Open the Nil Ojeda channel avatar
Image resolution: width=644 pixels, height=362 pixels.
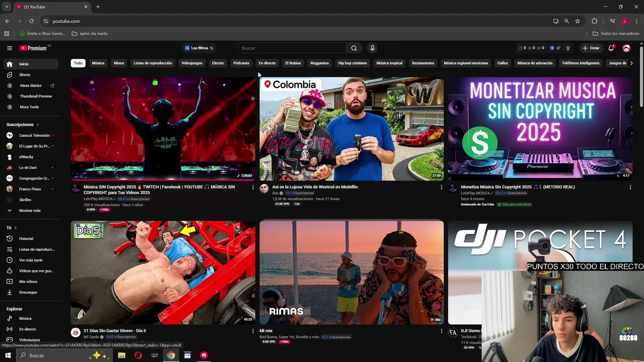pyautogui.click(x=75, y=332)
